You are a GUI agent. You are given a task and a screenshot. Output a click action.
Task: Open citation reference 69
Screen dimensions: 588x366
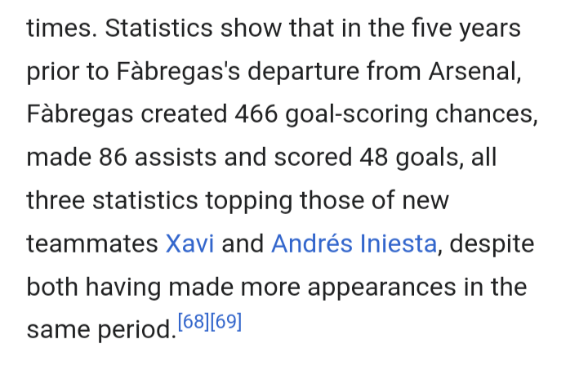pos(225,322)
